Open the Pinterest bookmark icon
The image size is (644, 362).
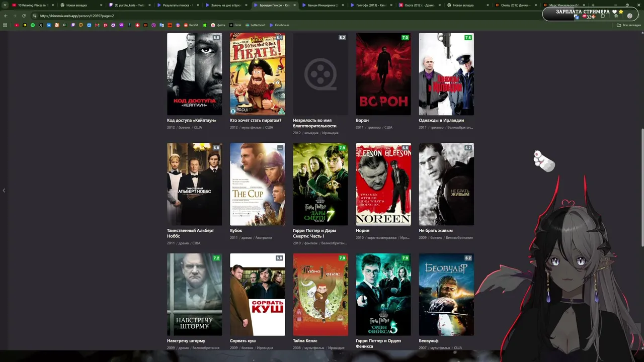105,25
